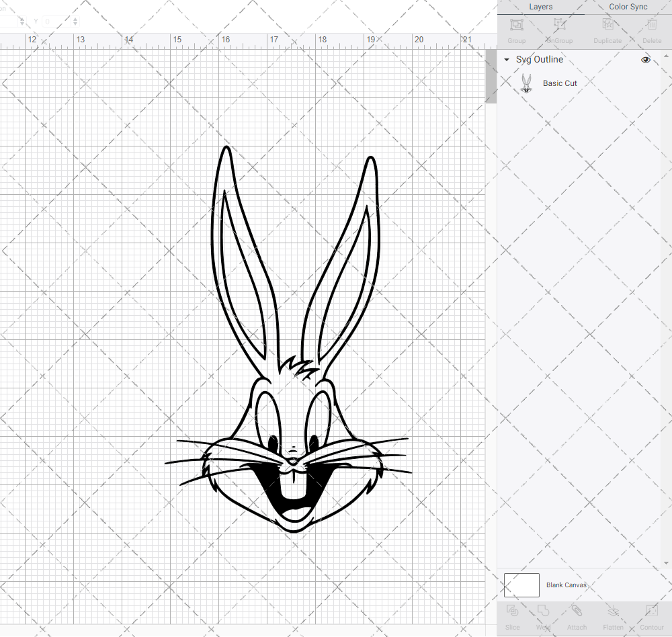Click the Duplicate layer icon

(607, 25)
